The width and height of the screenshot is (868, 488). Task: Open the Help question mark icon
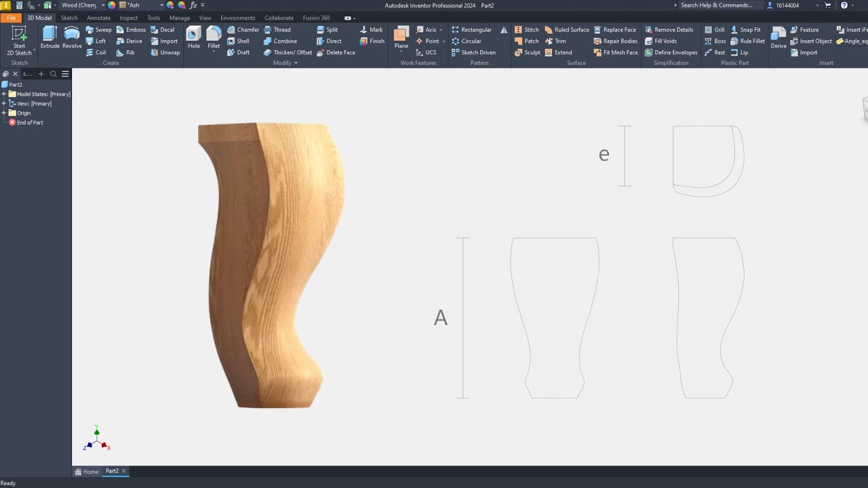click(x=844, y=5)
